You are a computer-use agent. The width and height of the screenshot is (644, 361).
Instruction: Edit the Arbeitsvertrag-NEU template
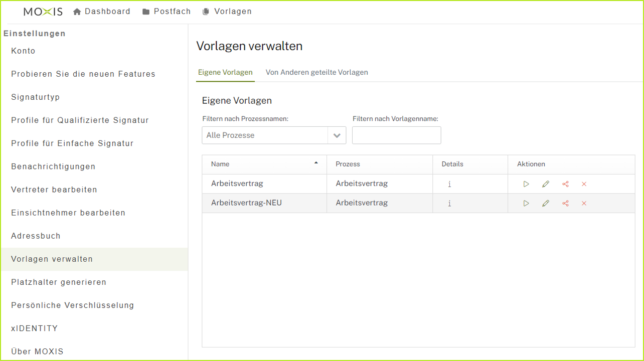click(x=546, y=203)
